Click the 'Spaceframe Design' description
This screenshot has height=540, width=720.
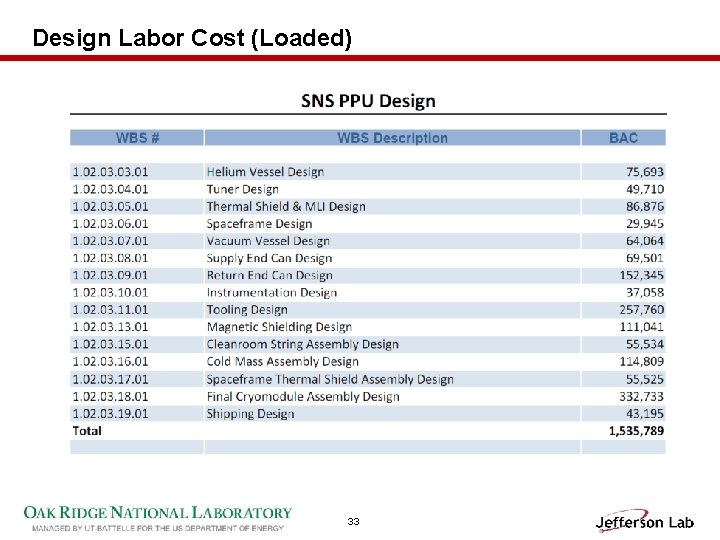coord(259,224)
